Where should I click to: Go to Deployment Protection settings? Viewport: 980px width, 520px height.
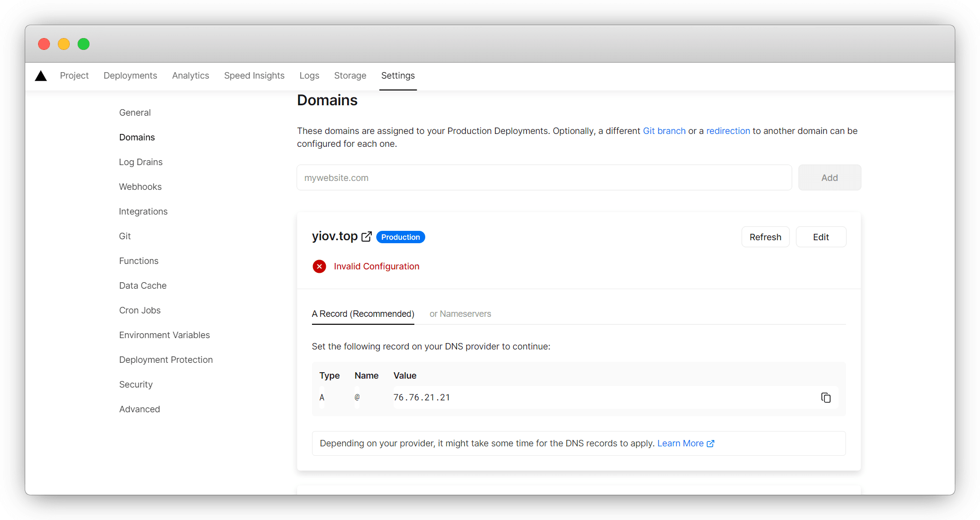[166, 360]
